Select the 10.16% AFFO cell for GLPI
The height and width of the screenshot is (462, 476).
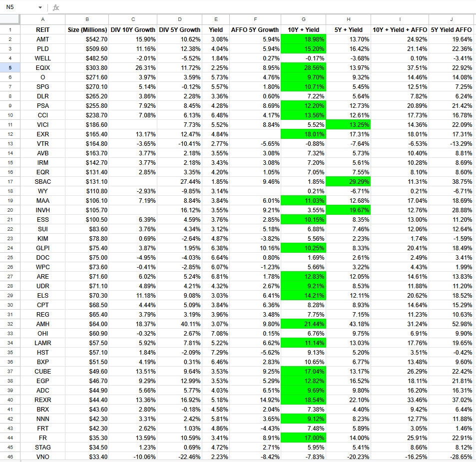point(255,248)
